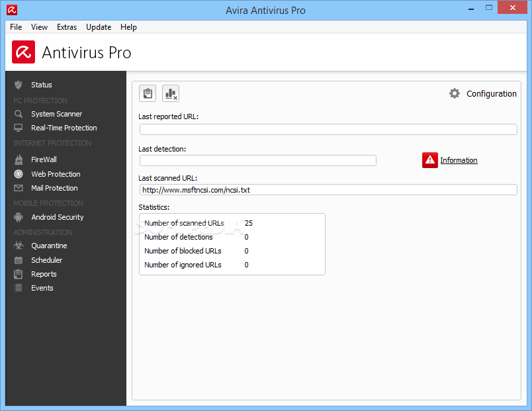Click the Reports clipboard icon in sidebar

(19, 274)
